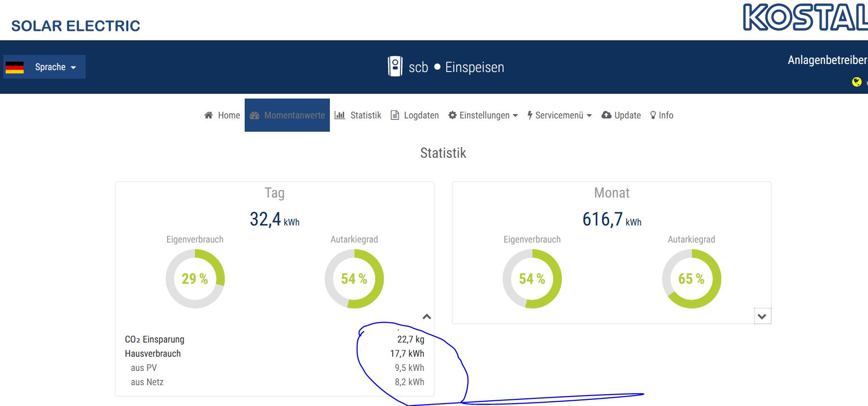The width and height of the screenshot is (868, 406).
Task: Click the Eigenverbrauch label in Monat card
Action: (x=532, y=239)
